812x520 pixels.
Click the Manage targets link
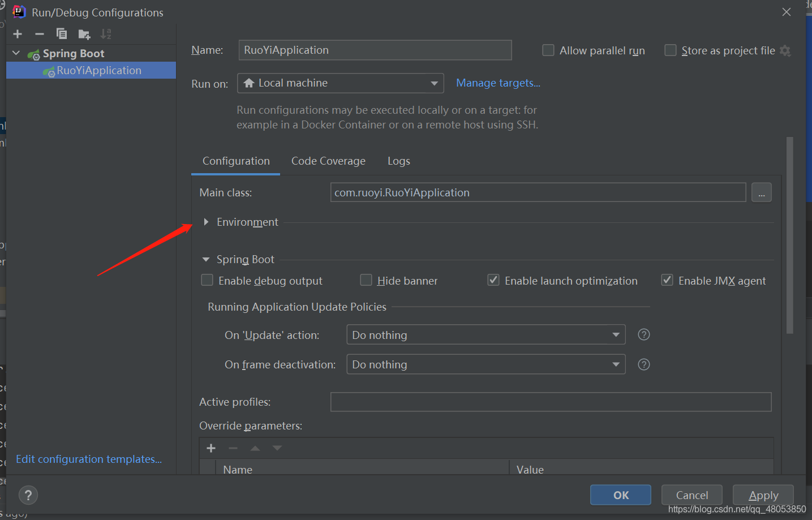(497, 83)
